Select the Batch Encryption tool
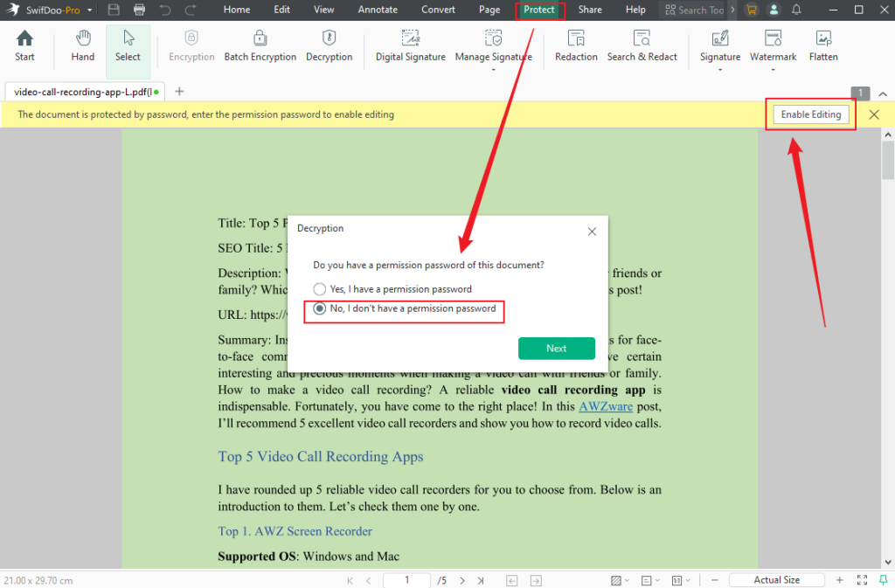This screenshot has height=588, width=895. (x=260, y=44)
